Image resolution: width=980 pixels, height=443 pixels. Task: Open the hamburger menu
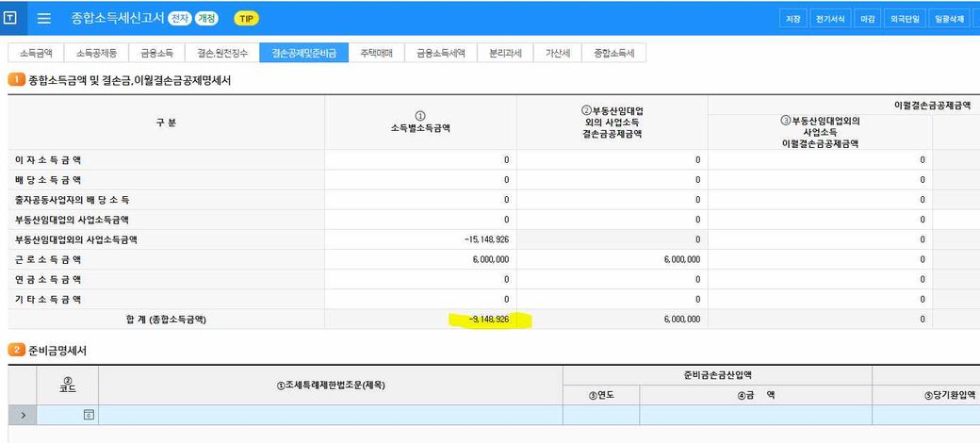[x=43, y=18]
